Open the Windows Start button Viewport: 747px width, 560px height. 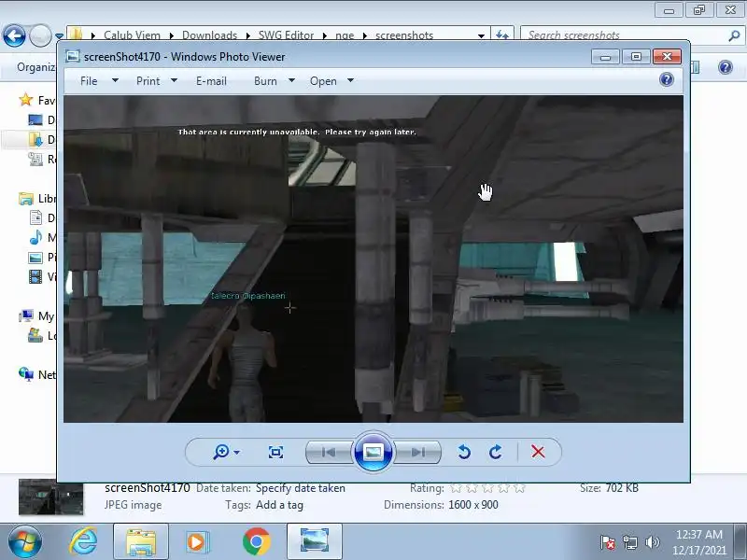[x=25, y=542]
